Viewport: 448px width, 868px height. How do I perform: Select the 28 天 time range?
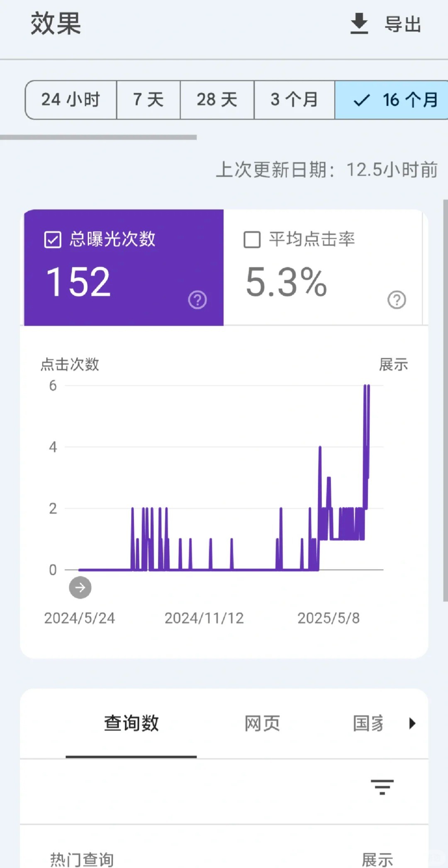coord(217,100)
